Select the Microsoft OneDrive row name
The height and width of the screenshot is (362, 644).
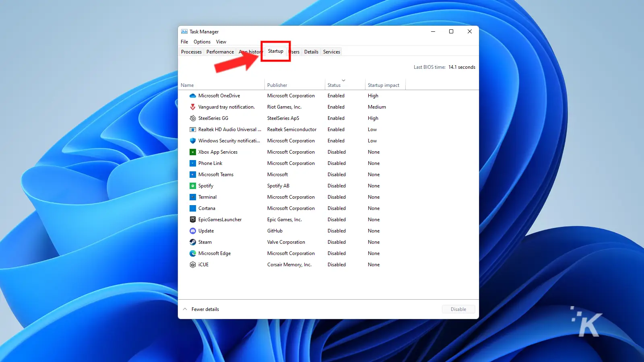coord(219,96)
